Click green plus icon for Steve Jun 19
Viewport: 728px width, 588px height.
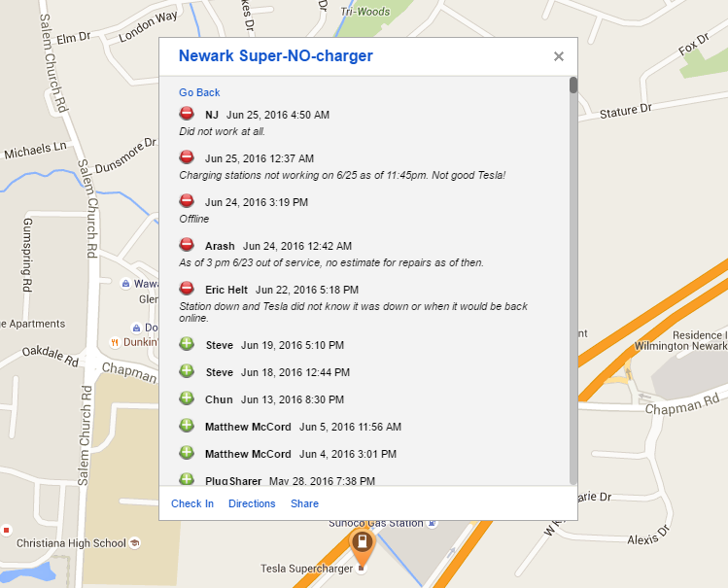[187, 344]
